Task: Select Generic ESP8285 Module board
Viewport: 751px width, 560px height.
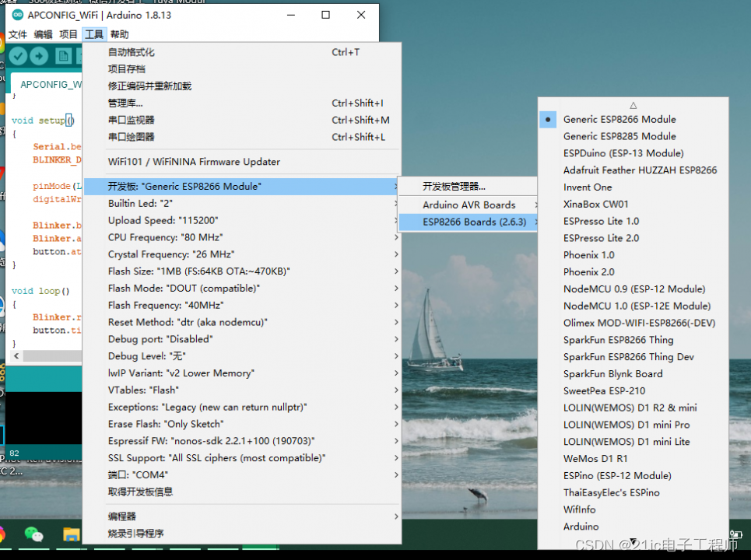Action: tap(633, 136)
